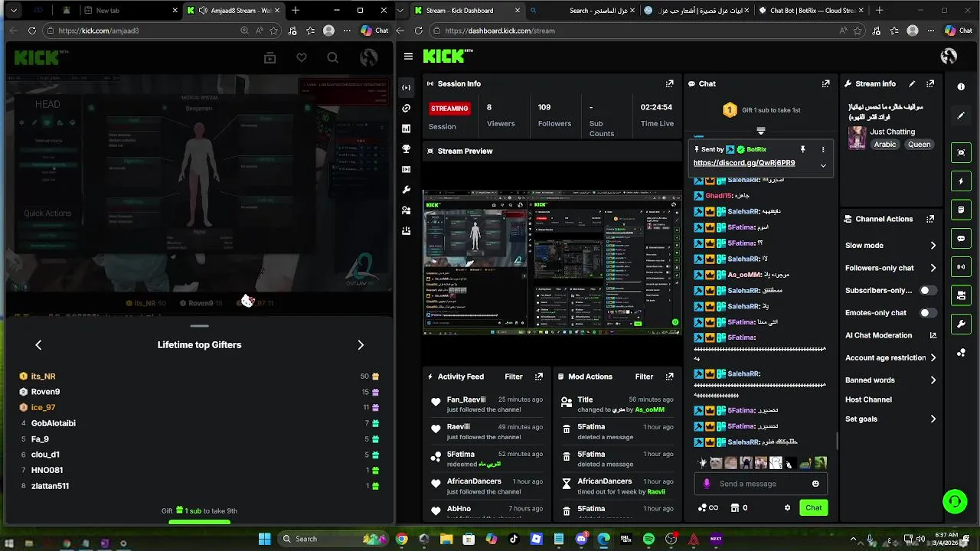Open the analytics chart icon in sidebar
The height and width of the screenshot is (551, 980).
(407, 129)
